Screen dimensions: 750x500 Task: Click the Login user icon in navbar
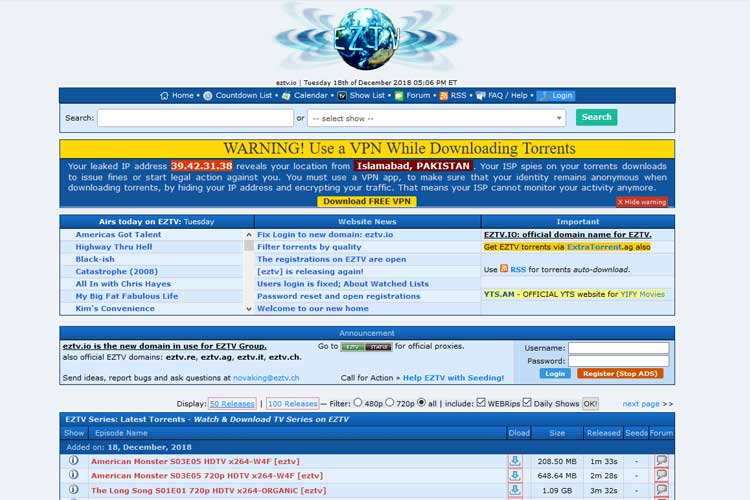point(544,96)
